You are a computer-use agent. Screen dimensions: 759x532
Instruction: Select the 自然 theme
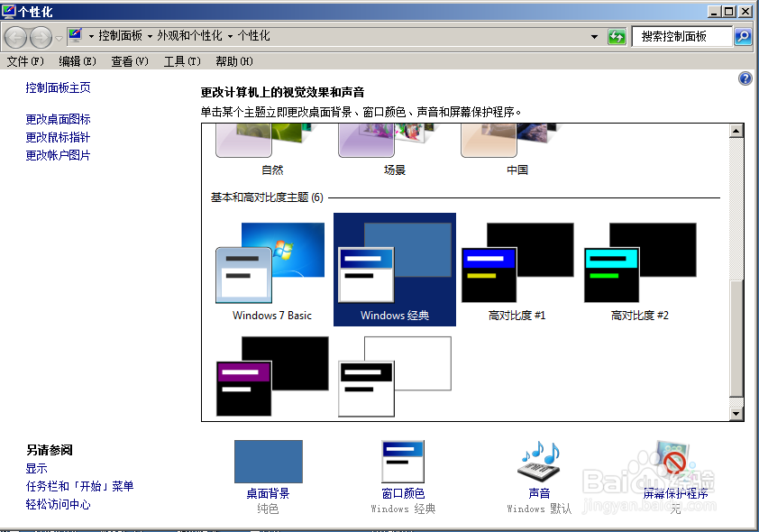(272, 150)
